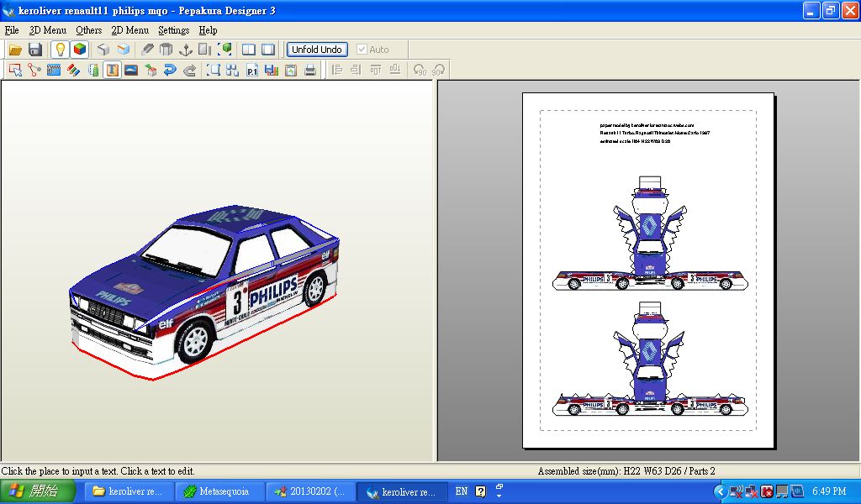Switch to Metasequoia in the taskbar
This screenshot has height=504, width=861.
[218, 491]
